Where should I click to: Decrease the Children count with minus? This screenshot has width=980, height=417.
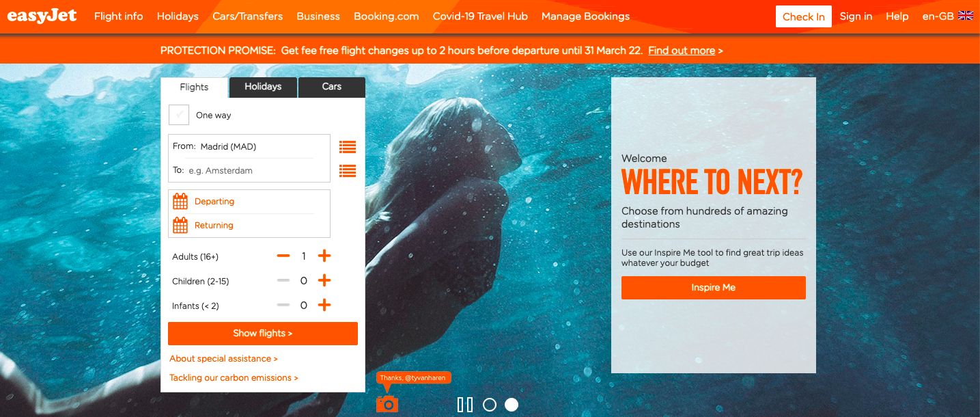(x=283, y=281)
